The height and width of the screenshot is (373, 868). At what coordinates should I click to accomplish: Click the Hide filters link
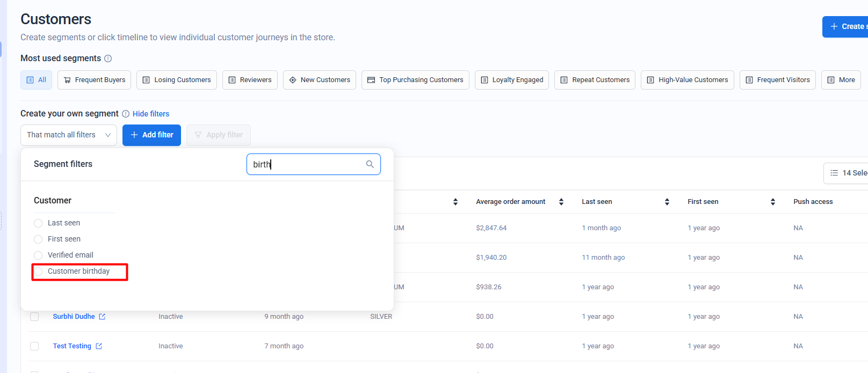151,114
